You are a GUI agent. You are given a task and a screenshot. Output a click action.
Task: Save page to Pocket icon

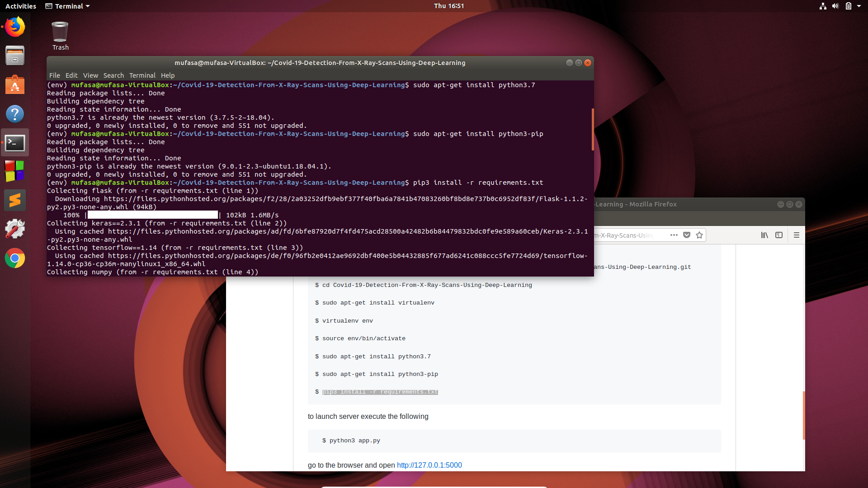(x=687, y=235)
